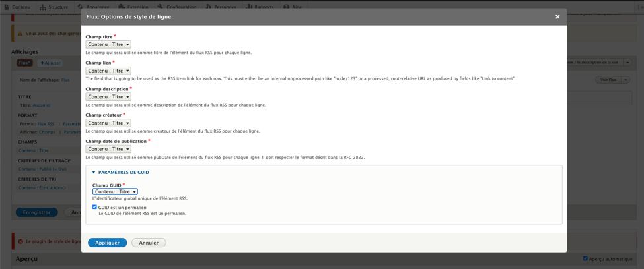Open the Champ date de publication dropdown
This screenshot has width=644, height=269.
point(108,149)
